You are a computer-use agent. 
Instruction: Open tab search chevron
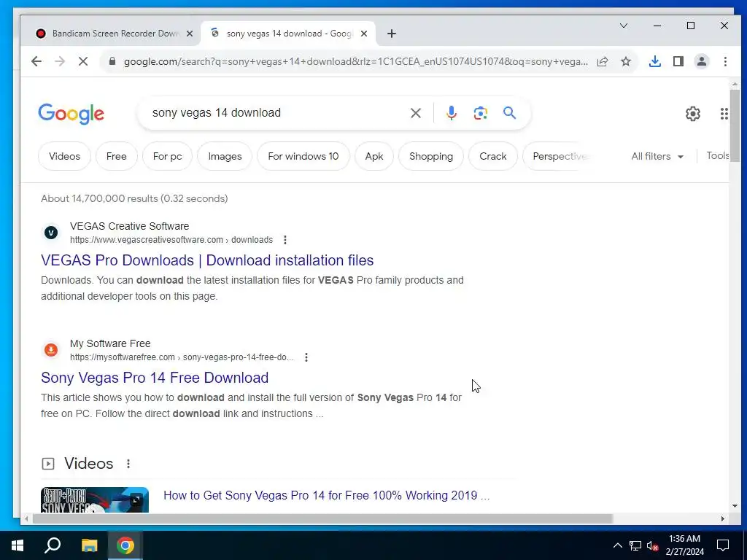pyautogui.click(x=624, y=26)
